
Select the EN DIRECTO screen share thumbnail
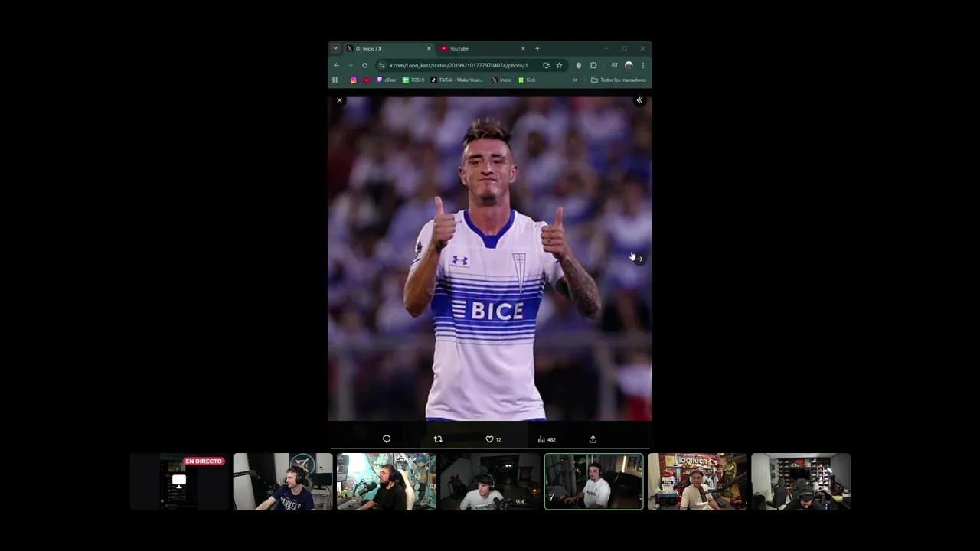179,481
